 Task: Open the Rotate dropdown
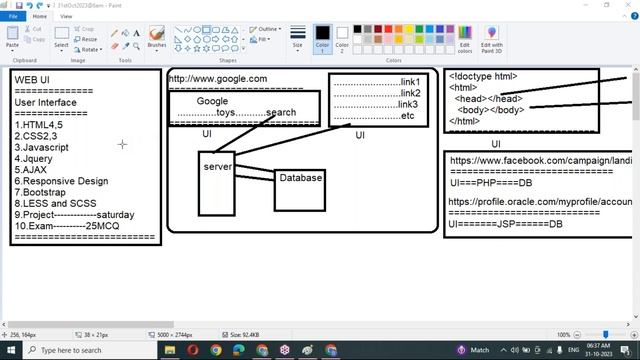point(88,49)
